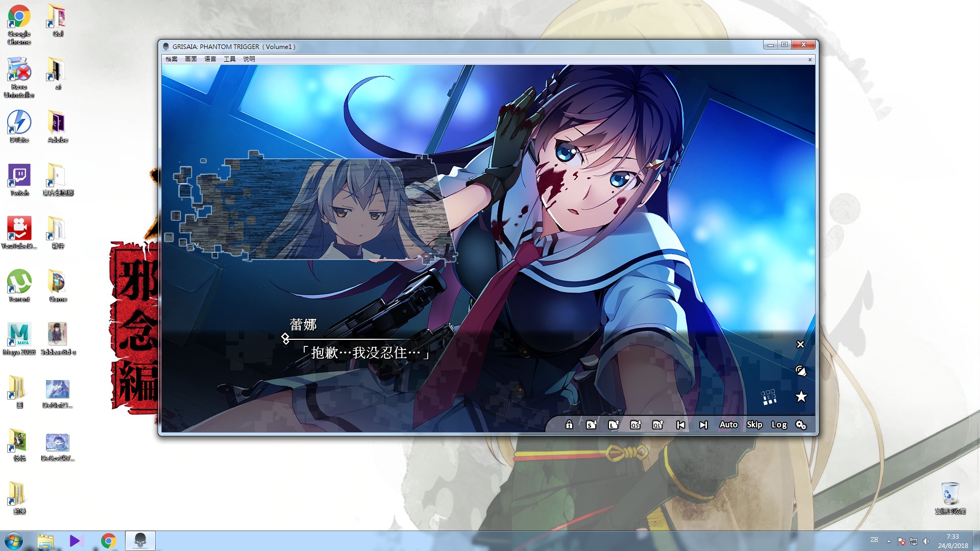Open the Load (L) menu icon

tap(614, 424)
